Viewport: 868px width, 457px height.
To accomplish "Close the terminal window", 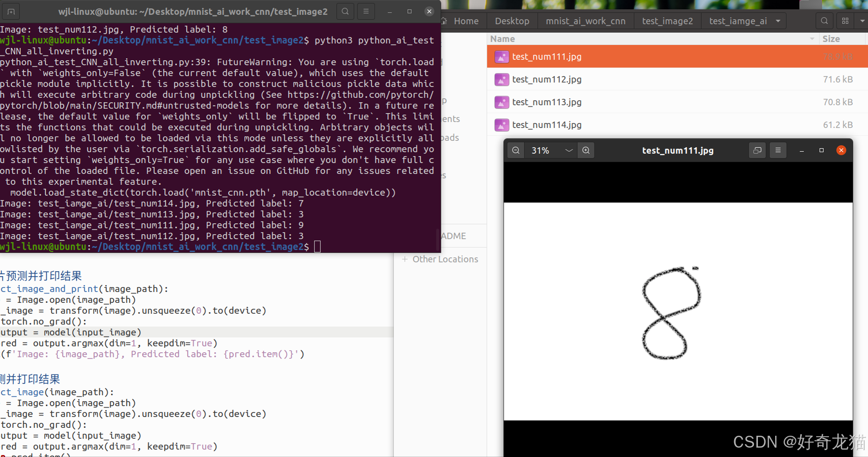I will tap(429, 11).
